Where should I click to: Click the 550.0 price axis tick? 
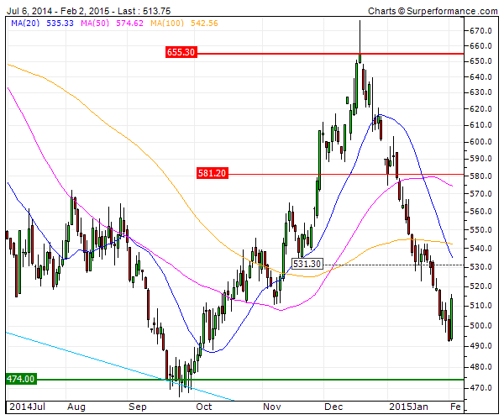point(480,230)
